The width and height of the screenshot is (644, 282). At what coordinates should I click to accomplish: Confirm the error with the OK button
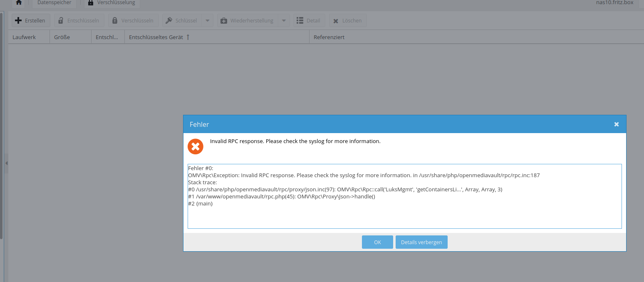(377, 242)
